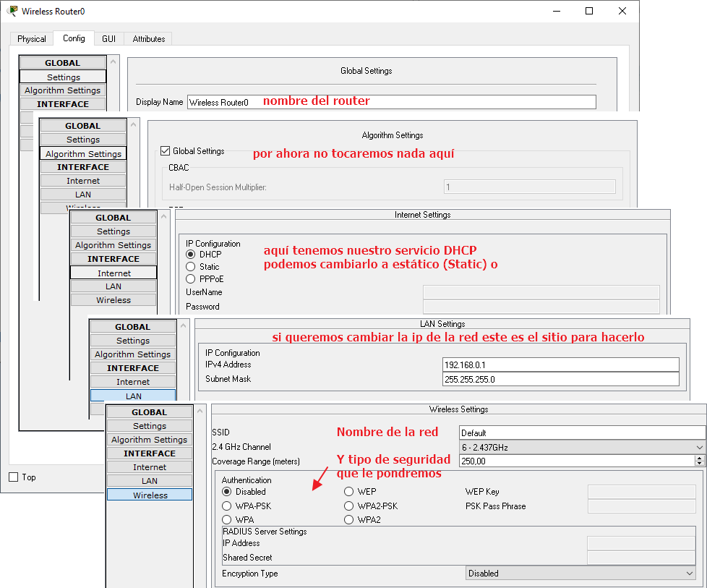This screenshot has width=707, height=588.
Task: Choose PPPoE IP configuration option
Action: pos(191,278)
